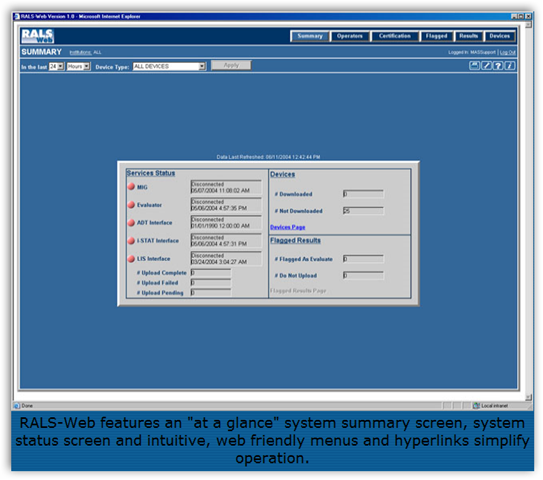
Task: Click the Flagged Results heading link
Action: click(295, 240)
